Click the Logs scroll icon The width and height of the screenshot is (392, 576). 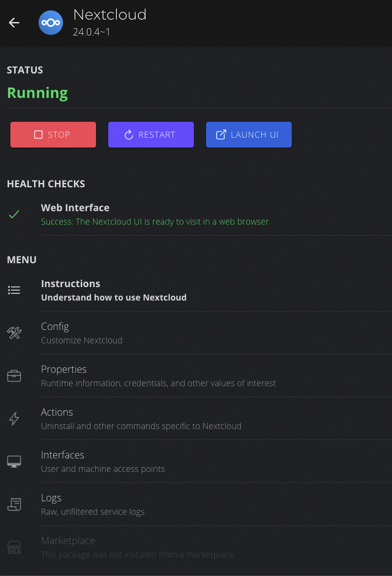pyautogui.click(x=14, y=504)
